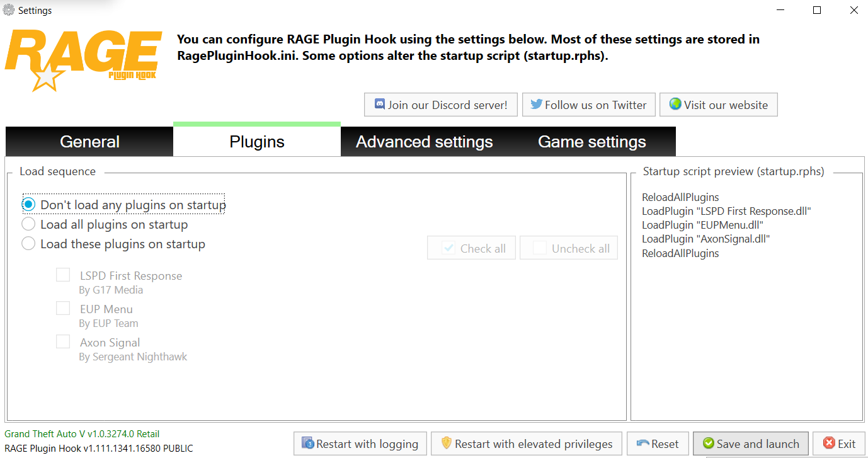
Task: Choose Load these plugins on startup option
Action: point(28,244)
